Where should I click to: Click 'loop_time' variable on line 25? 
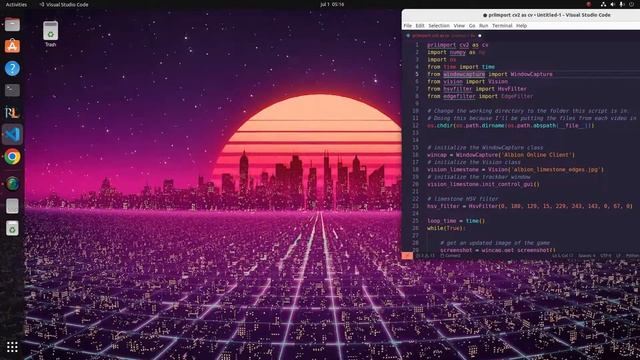[x=442, y=221]
